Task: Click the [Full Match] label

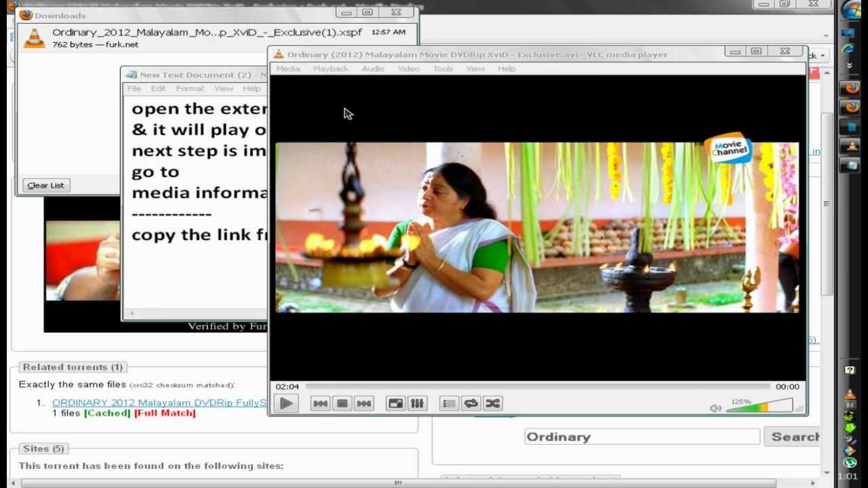Action: pos(165,413)
